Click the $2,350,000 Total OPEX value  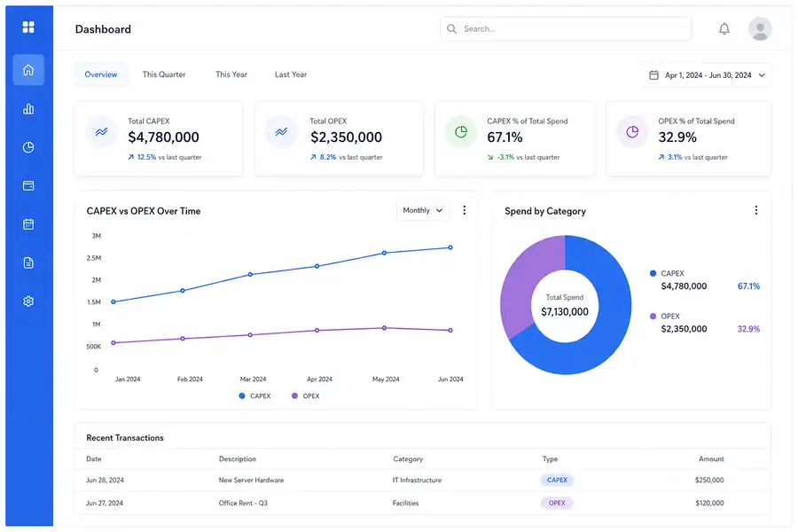click(346, 137)
